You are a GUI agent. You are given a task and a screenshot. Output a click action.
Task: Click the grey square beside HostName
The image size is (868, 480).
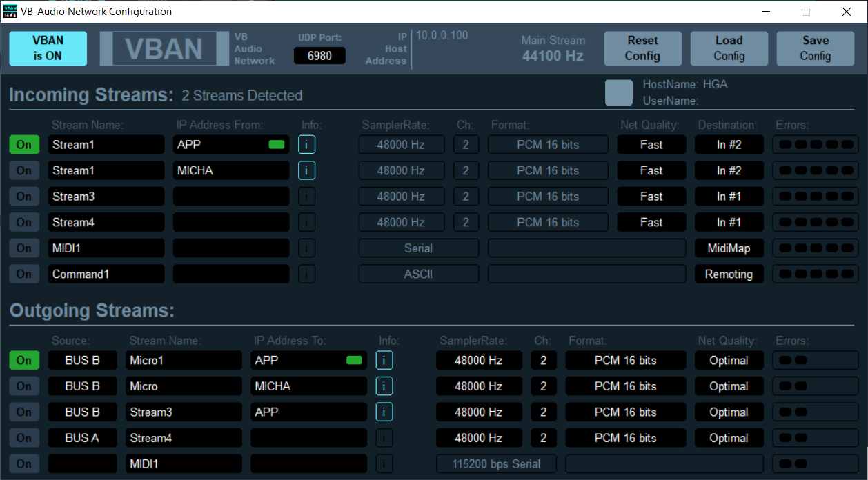coord(619,92)
